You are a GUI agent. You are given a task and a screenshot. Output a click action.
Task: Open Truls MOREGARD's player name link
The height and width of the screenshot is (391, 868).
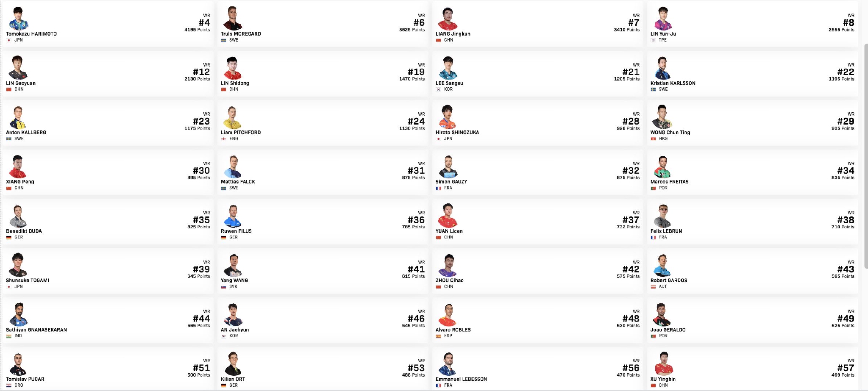pyautogui.click(x=240, y=34)
